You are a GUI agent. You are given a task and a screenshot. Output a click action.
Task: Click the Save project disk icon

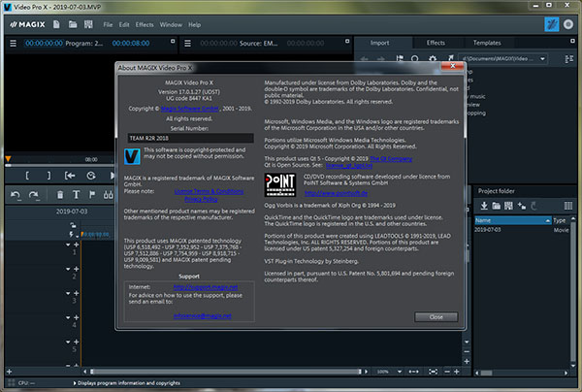click(x=88, y=24)
